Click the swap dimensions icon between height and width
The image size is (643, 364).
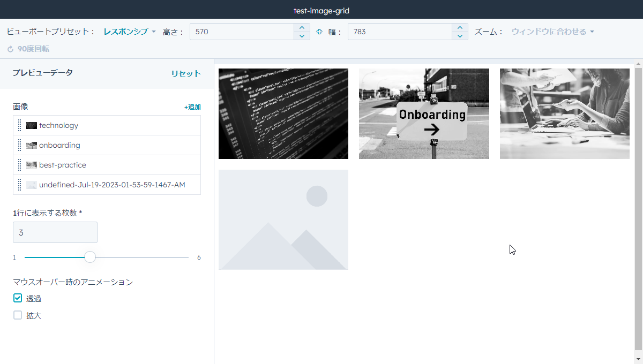[x=319, y=32]
